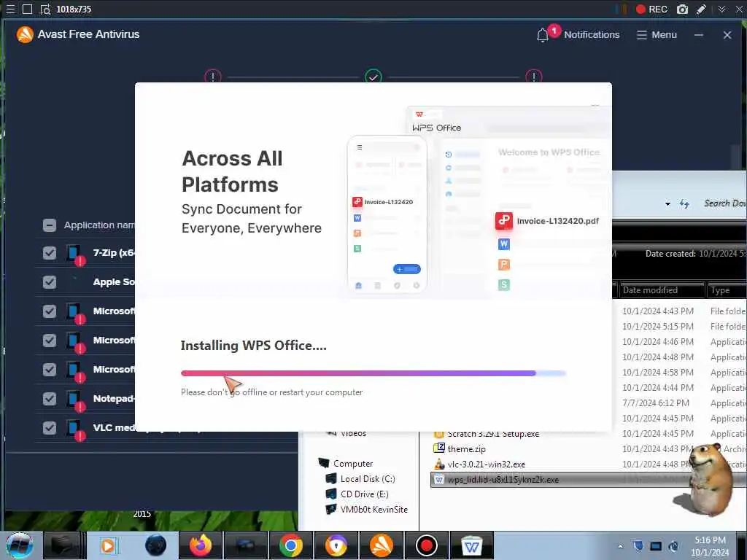The image size is (747, 560).
Task: Click the shield icon in system tray
Action: [x=638, y=546]
